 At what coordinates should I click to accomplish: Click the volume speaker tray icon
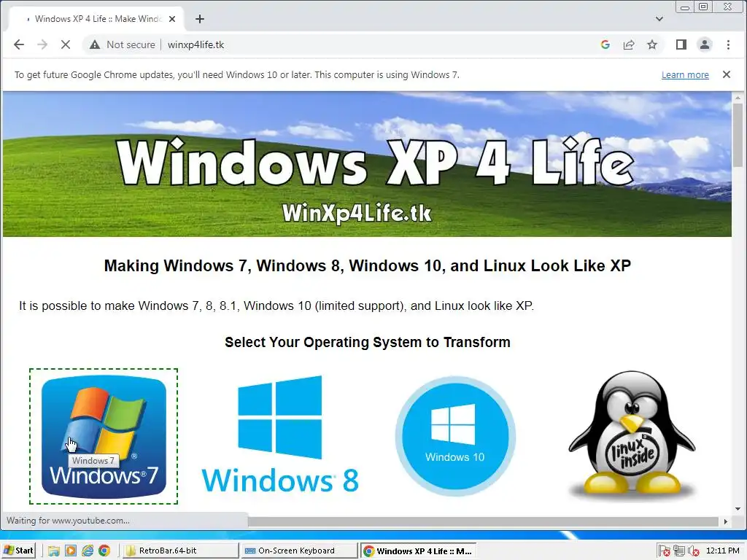point(694,551)
